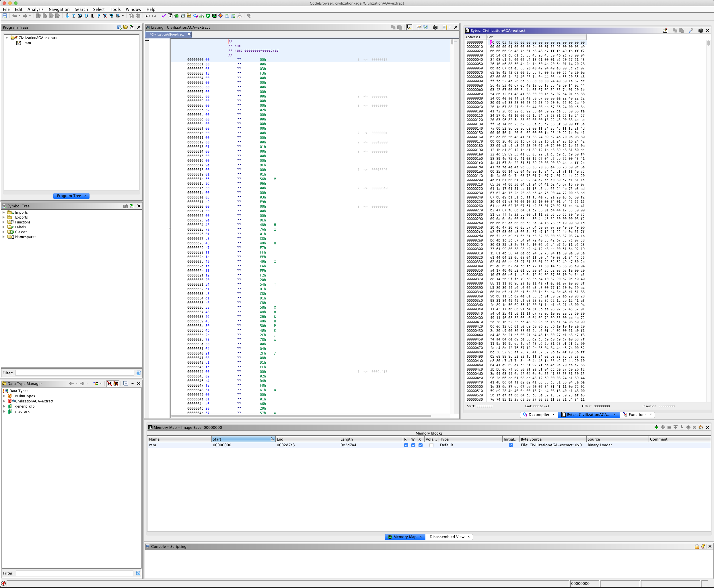Open the Tools menu
The width and height of the screenshot is (714, 588).
(115, 9)
